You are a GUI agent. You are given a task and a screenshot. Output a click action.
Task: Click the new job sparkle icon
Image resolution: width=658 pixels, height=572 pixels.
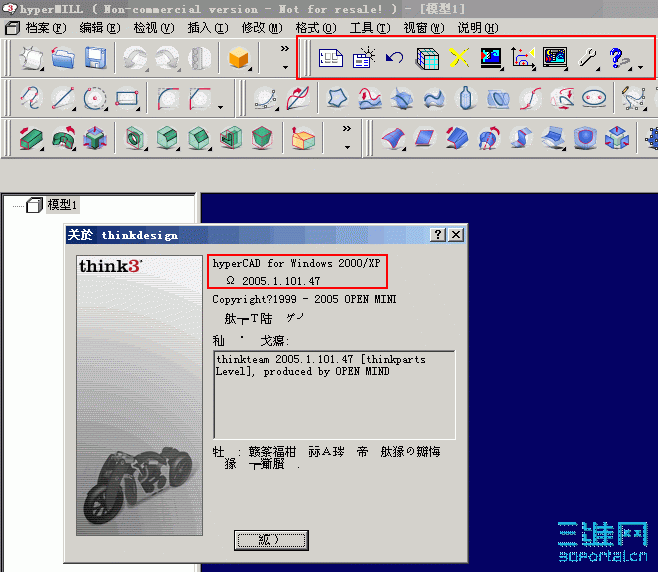(363, 57)
